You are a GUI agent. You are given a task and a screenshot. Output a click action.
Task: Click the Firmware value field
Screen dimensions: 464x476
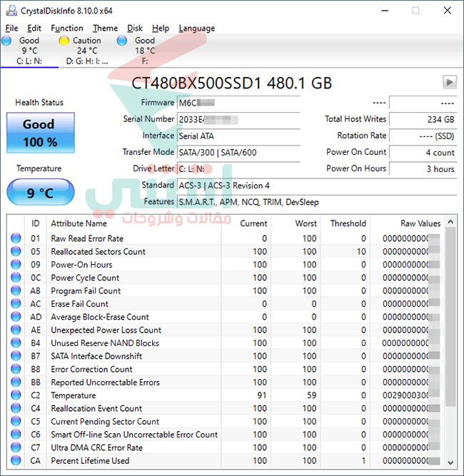[238, 103]
